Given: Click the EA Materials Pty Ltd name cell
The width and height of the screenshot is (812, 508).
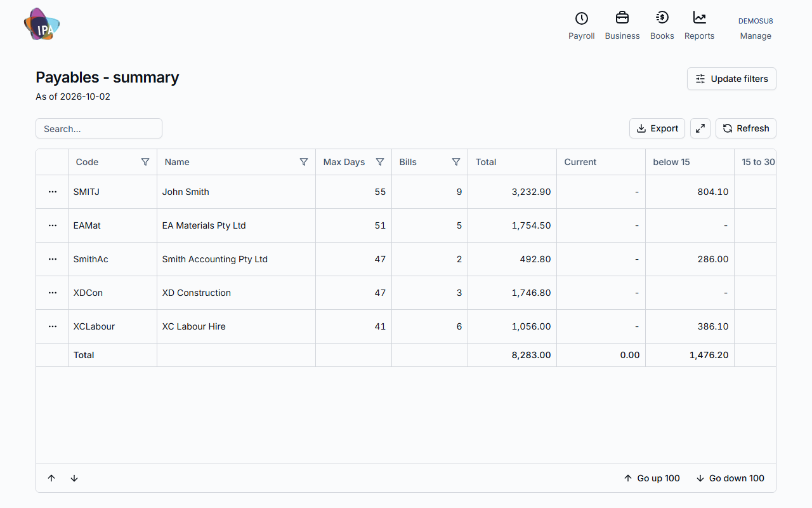Looking at the screenshot, I should point(237,225).
